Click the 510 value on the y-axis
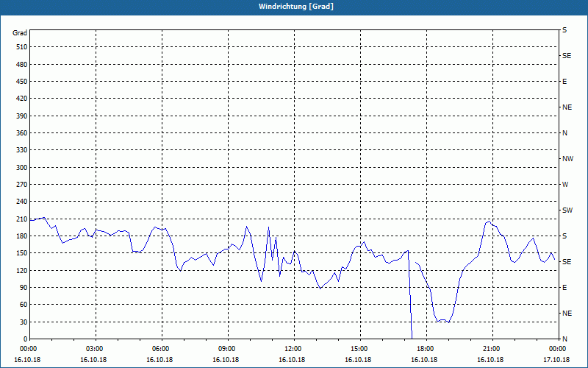The height and width of the screenshot is (368, 588). coord(22,47)
